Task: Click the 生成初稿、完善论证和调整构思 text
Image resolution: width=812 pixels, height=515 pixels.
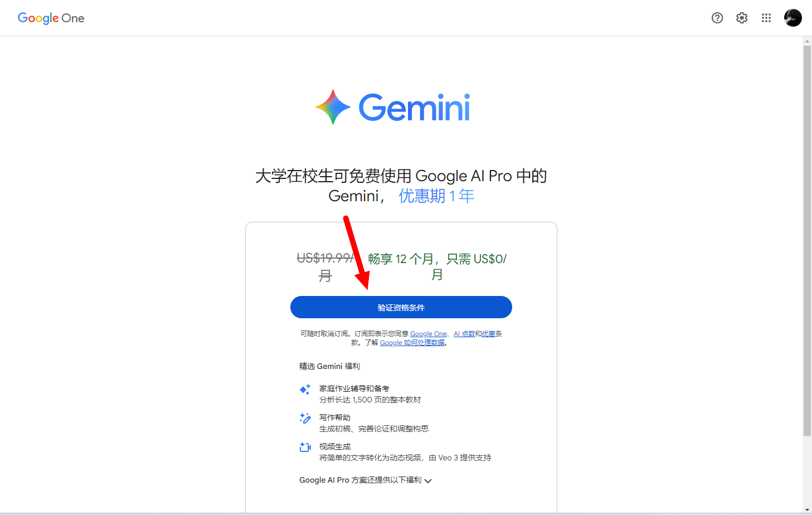Action: (374, 429)
